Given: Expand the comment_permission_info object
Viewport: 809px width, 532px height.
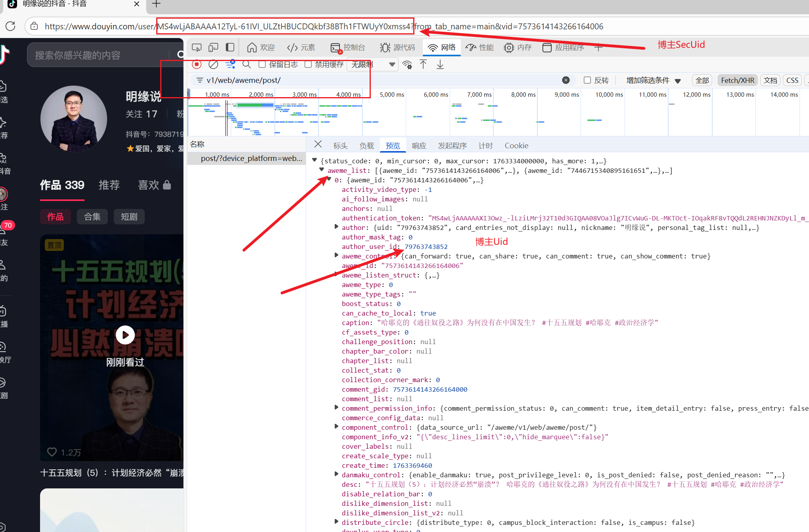Looking at the screenshot, I should point(336,408).
